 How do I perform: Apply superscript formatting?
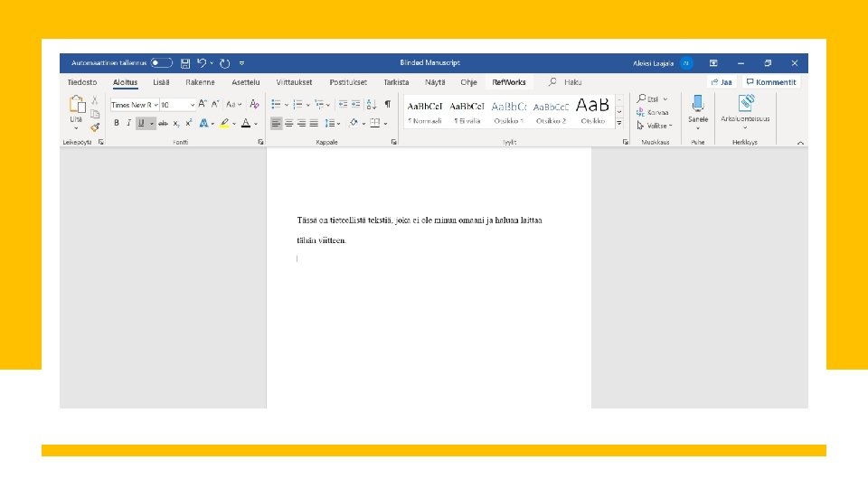tap(189, 124)
